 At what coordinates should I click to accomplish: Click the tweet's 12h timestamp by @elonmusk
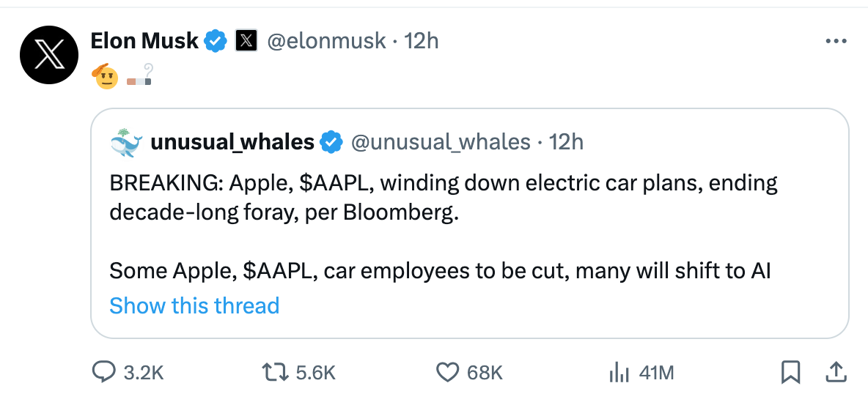[x=422, y=41]
